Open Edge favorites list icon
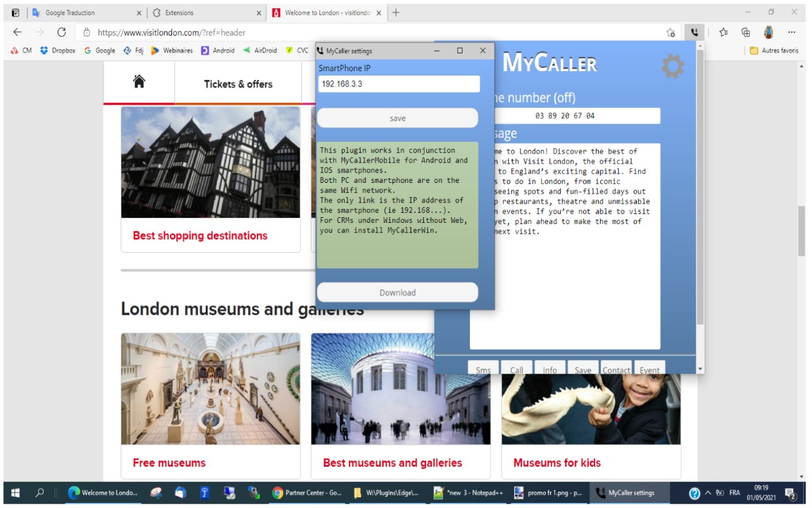This screenshot has height=508, width=812. (x=724, y=32)
